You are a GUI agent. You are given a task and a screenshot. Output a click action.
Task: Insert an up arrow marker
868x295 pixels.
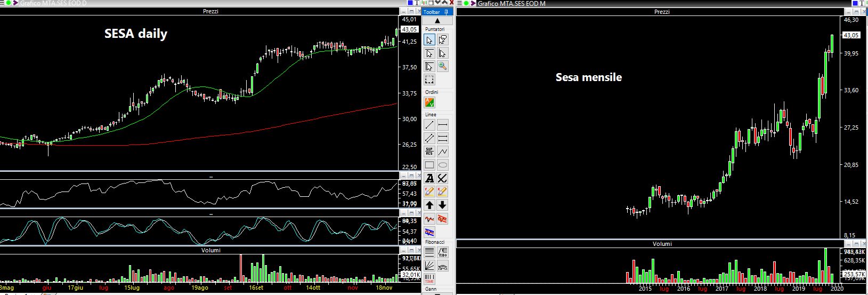pyautogui.click(x=429, y=205)
